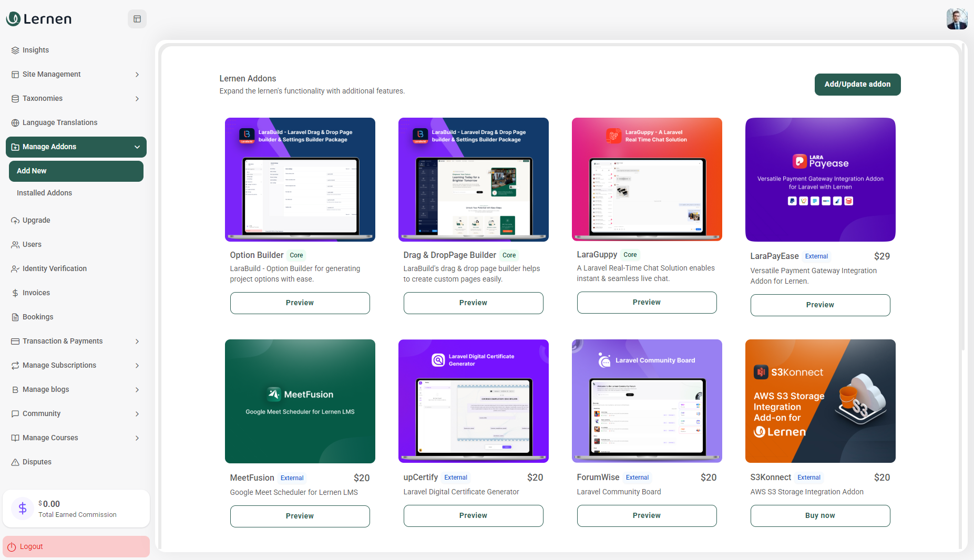Click the Logout power icon
This screenshot has height=560, width=974.
(12, 547)
